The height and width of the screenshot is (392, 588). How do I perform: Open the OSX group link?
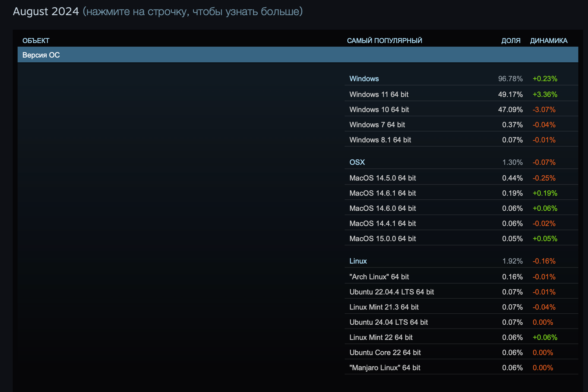pyautogui.click(x=357, y=162)
